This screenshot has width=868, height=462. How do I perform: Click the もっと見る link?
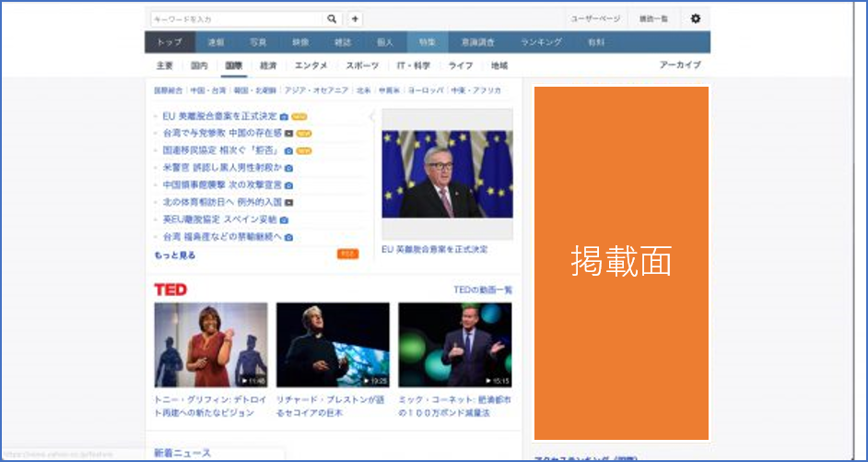(174, 255)
